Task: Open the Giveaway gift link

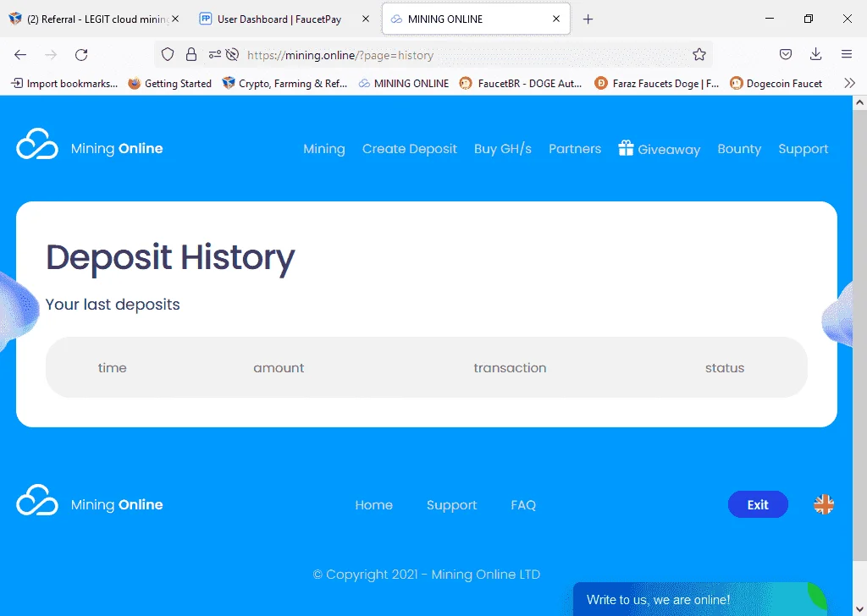Action: (x=659, y=149)
